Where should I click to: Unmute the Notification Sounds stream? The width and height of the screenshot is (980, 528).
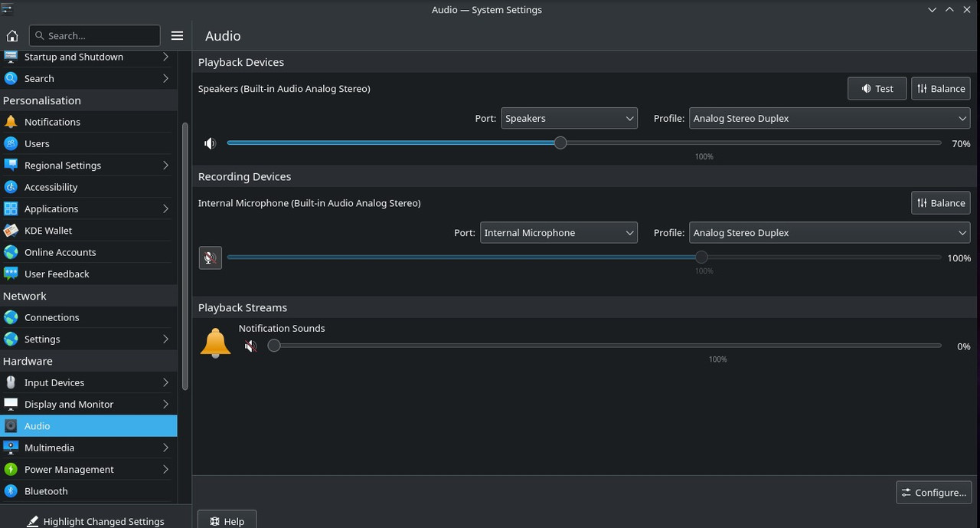click(x=250, y=346)
